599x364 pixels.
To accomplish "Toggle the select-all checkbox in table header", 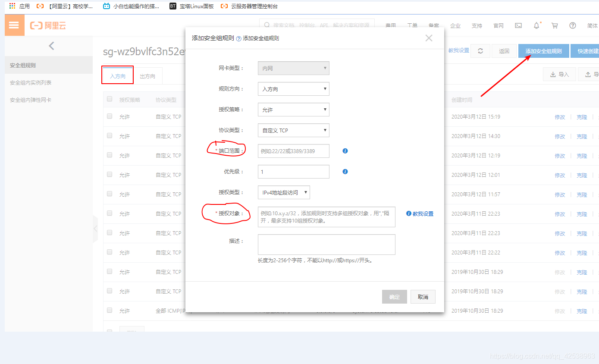I will [110, 99].
